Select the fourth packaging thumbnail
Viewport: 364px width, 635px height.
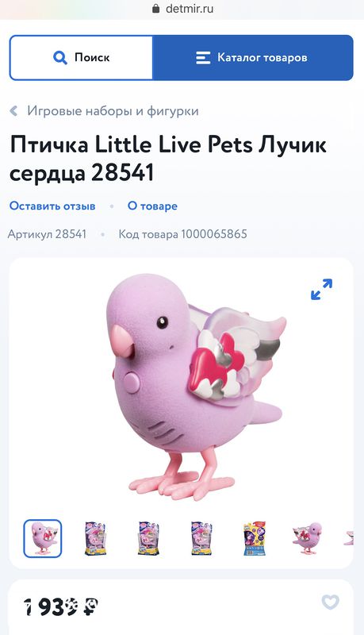(201, 538)
